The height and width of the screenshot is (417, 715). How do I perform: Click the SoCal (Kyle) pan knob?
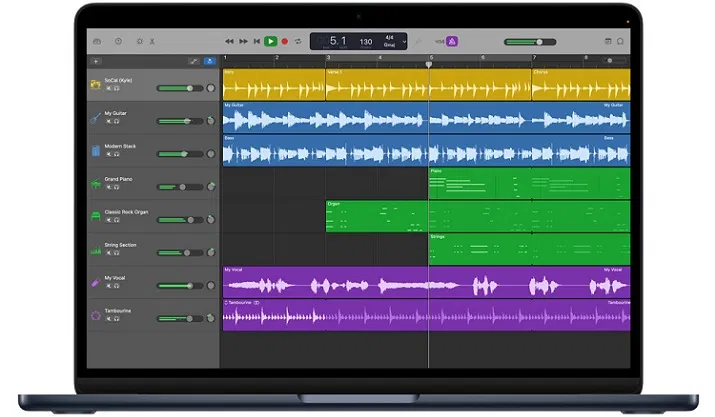click(211, 88)
